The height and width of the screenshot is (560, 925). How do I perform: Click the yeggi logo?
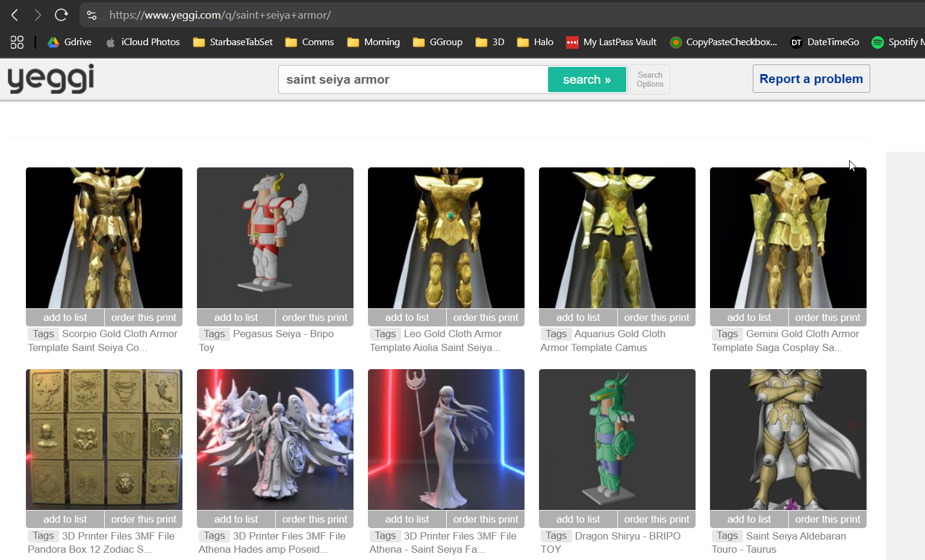[x=51, y=79]
